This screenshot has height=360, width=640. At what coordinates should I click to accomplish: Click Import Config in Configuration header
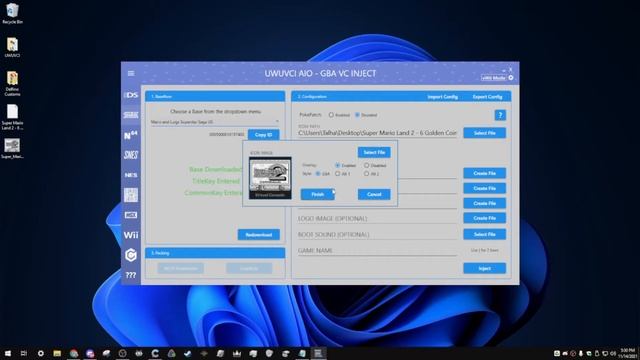442,97
